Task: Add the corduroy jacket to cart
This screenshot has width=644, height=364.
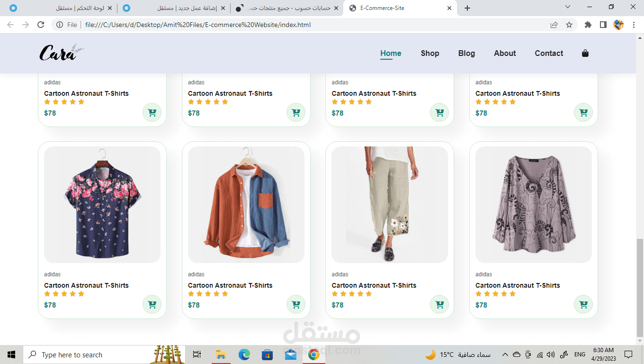Action: (x=295, y=304)
